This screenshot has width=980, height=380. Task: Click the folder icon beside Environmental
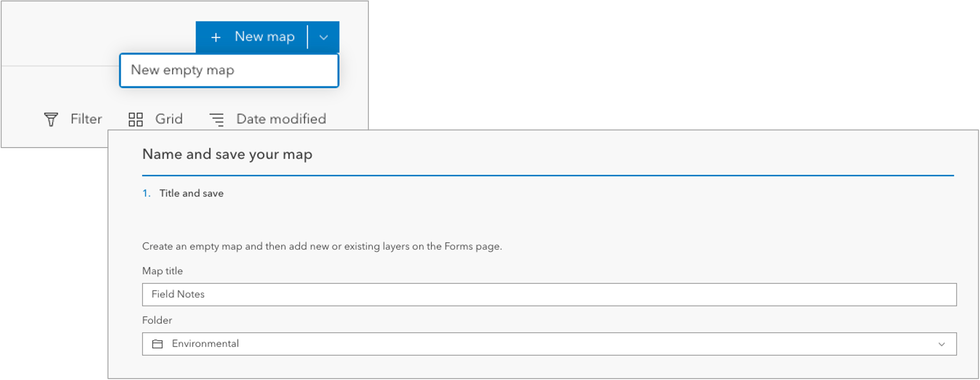click(x=158, y=343)
